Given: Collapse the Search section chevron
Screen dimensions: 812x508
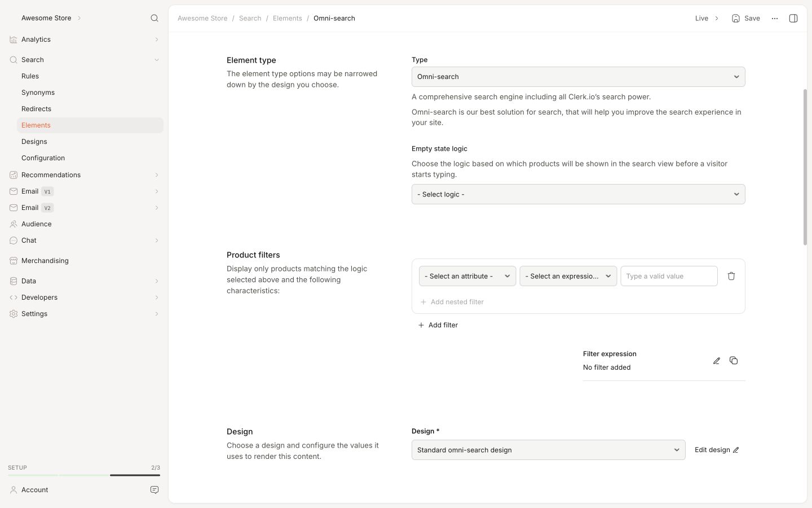Looking at the screenshot, I should [x=157, y=60].
